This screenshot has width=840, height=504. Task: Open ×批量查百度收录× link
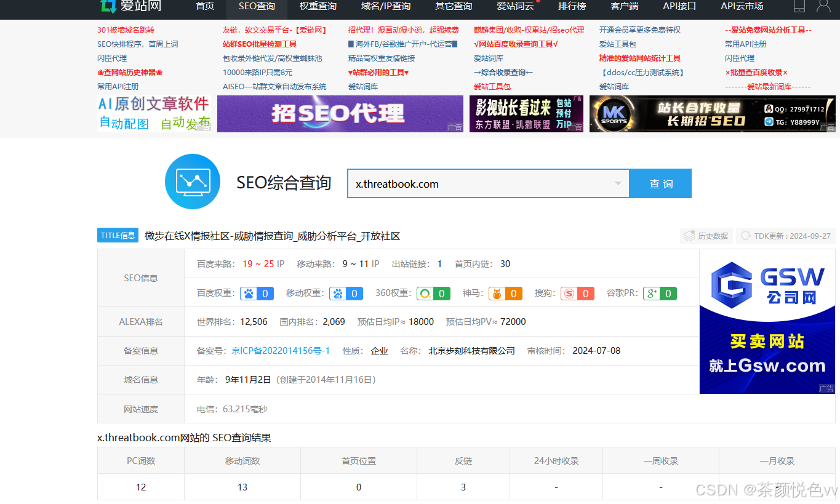pyautogui.click(x=756, y=73)
